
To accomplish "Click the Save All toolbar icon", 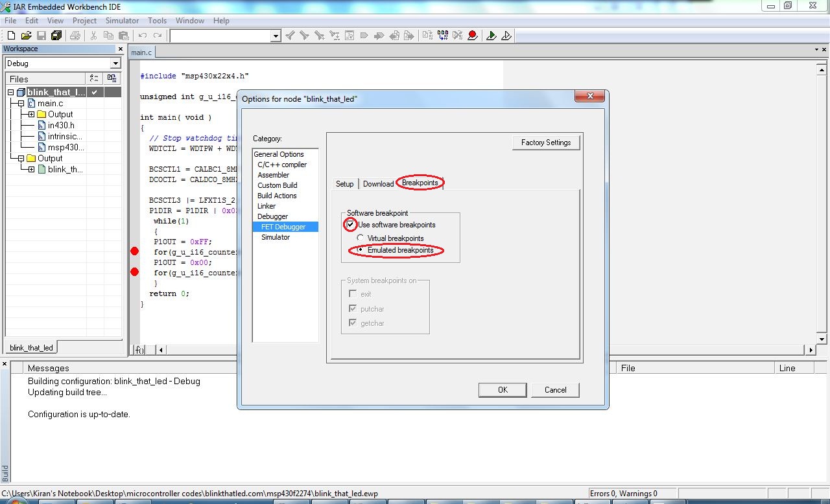I will 56,36.
